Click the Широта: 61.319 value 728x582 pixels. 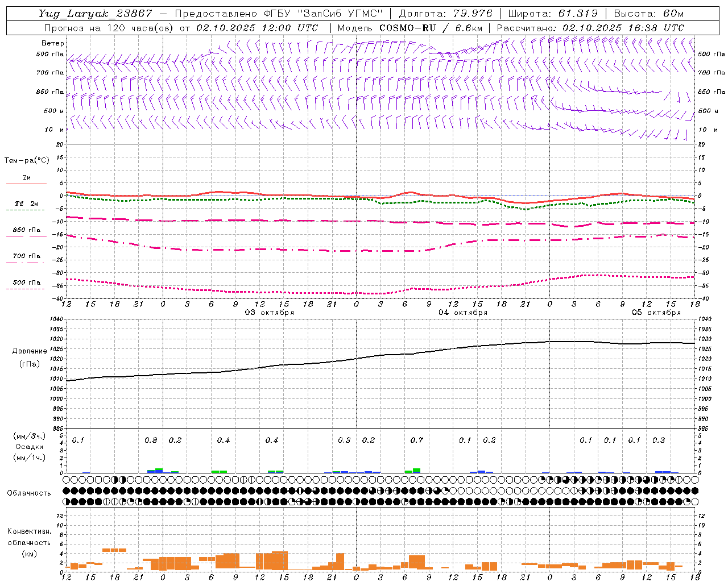(553, 14)
